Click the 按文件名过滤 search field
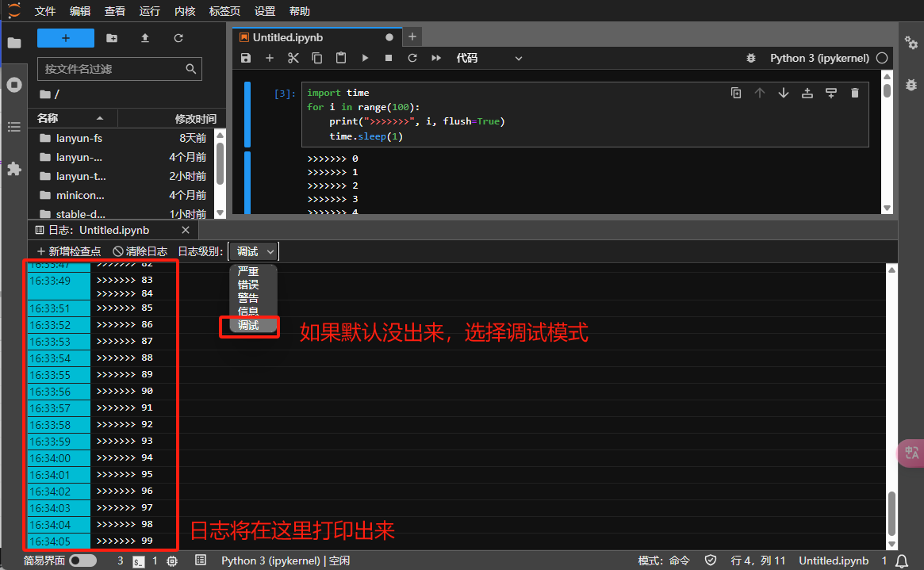 [x=111, y=69]
